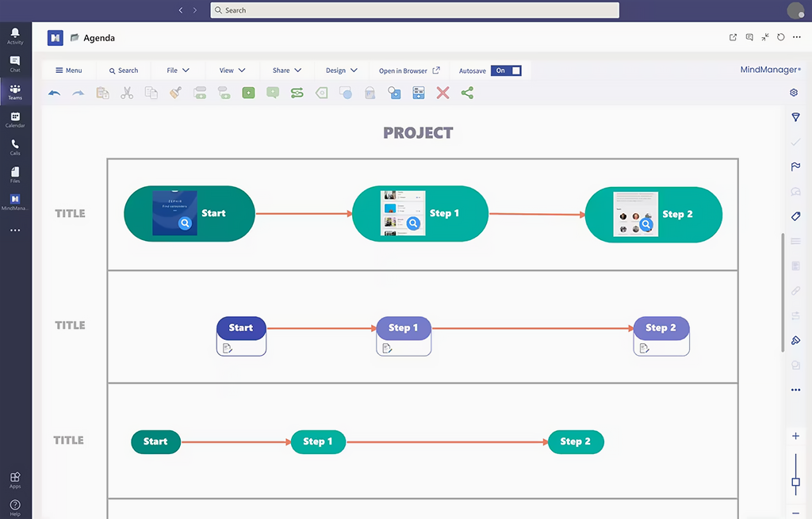Open the filter funnel in the right sidebar
Image resolution: width=812 pixels, height=519 pixels.
[x=795, y=117]
